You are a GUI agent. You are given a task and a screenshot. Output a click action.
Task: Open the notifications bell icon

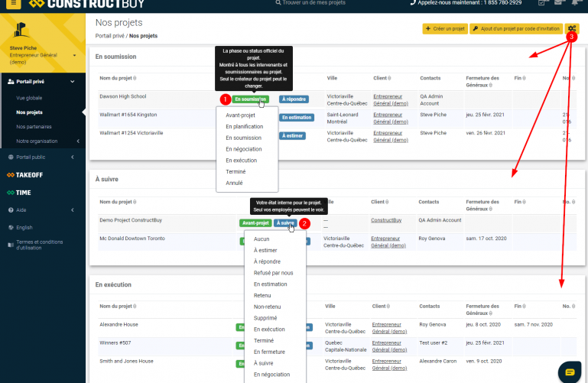click(x=575, y=2)
